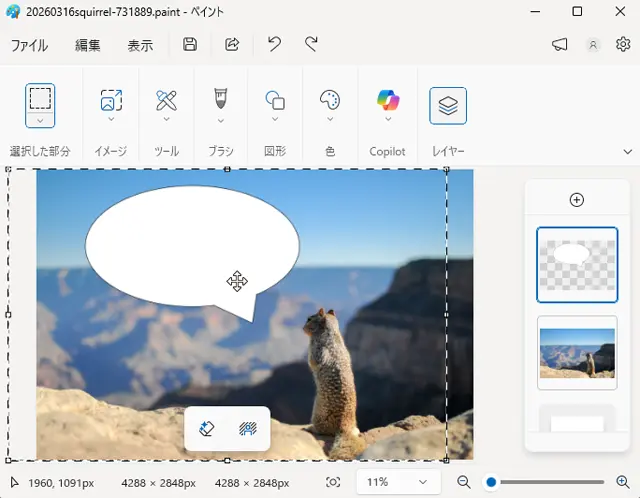Image resolution: width=640 pixels, height=498 pixels.
Task: Undo the last action
Action: (x=274, y=44)
